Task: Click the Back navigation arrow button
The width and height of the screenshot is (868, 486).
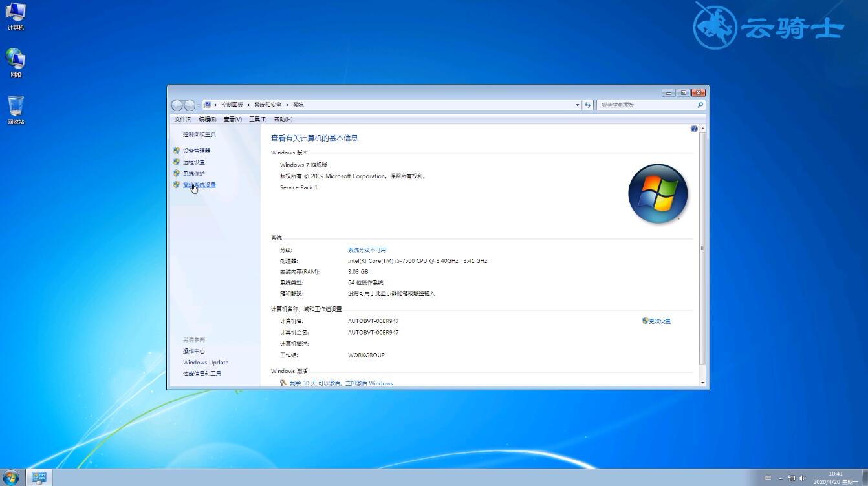Action: click(177, 105)
